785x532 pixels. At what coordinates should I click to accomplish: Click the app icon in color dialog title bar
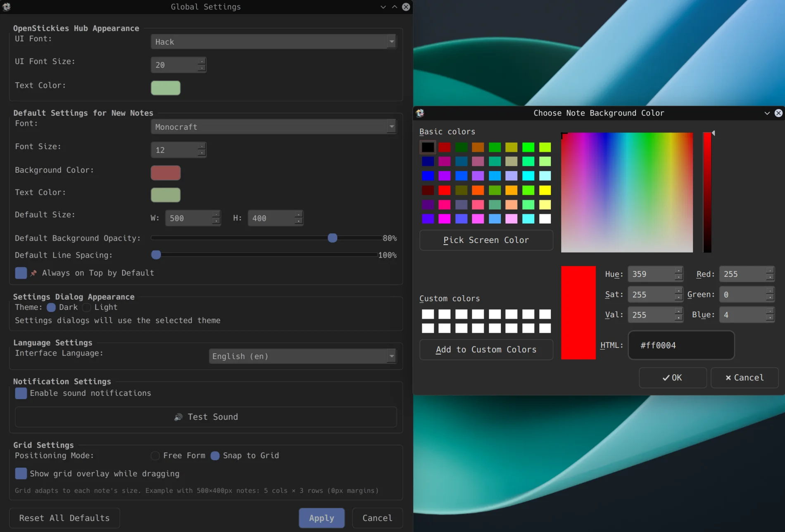(x=420, y=113)
